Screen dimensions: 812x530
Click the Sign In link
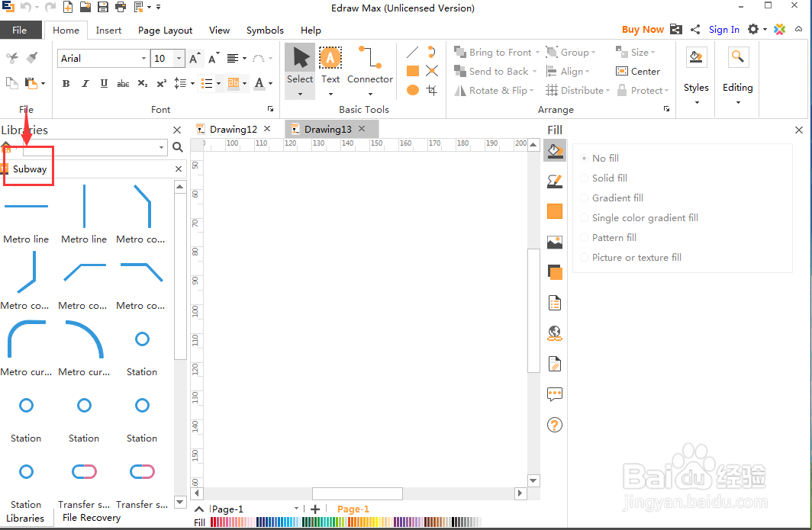pos(724,30)
